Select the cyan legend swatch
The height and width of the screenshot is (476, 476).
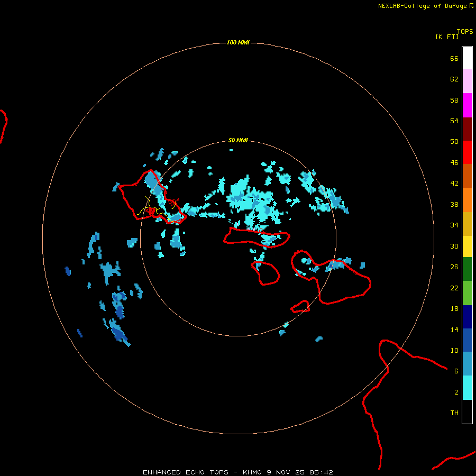(467, 388)
